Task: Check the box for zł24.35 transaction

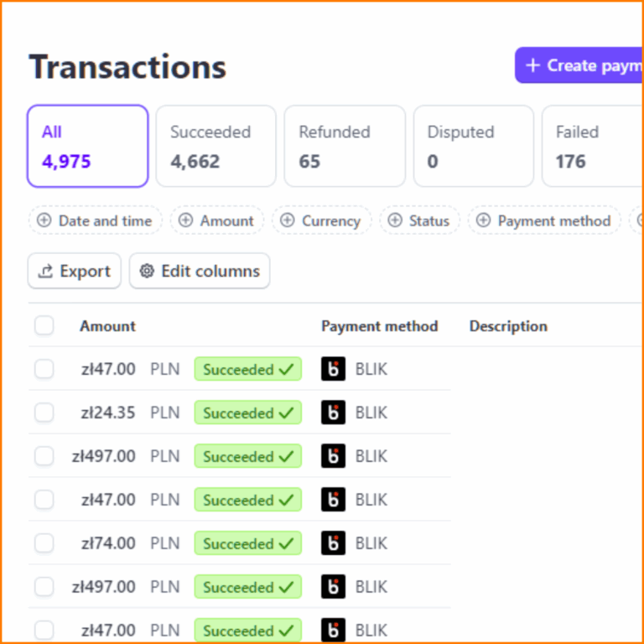Action: [44, 413]
